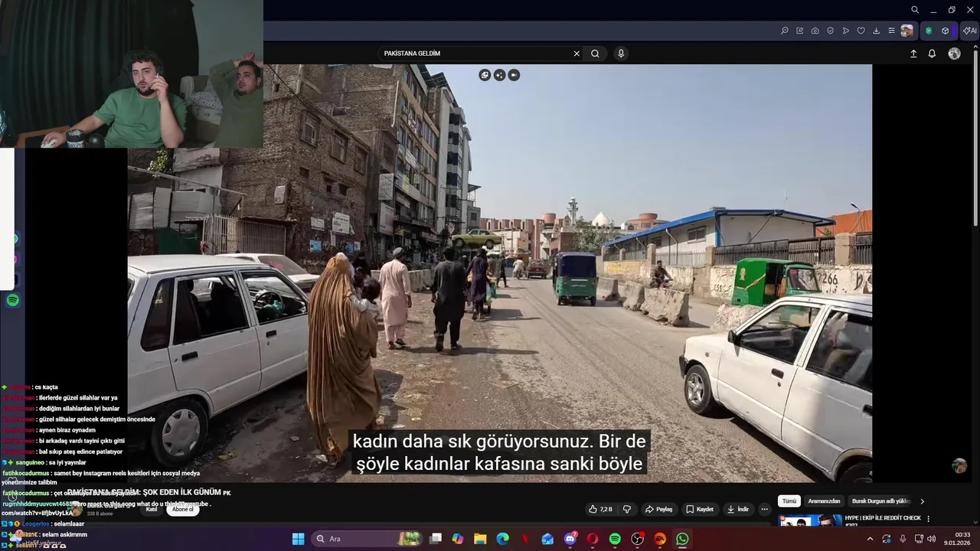Click the green VPN shield icon
980x551 pixels.
tap(929, 31)
